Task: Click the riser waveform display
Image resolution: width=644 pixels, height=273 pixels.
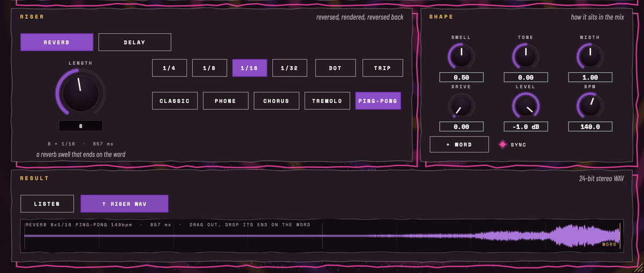Action: [x=322, y=235]
